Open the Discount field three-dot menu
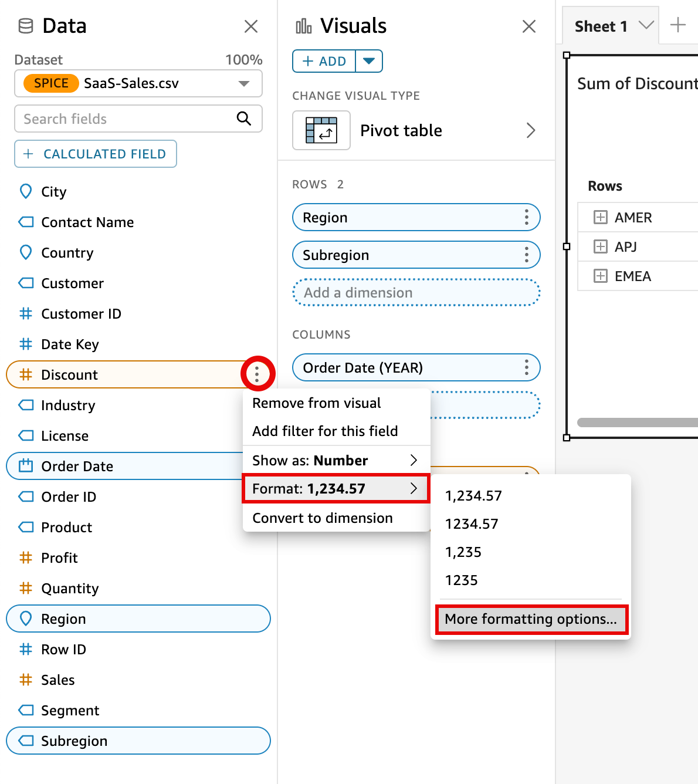 (257, 374)
